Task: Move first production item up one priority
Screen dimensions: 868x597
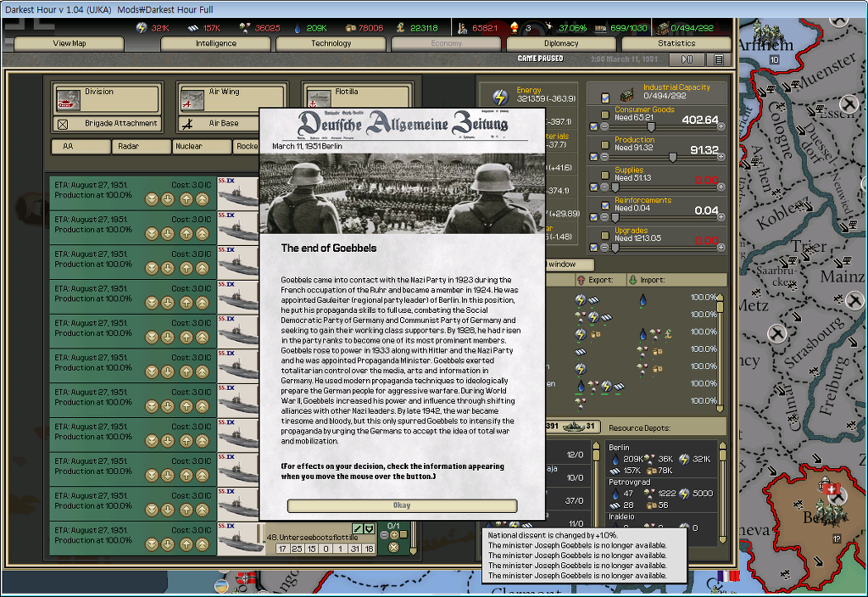Action: 186,199
